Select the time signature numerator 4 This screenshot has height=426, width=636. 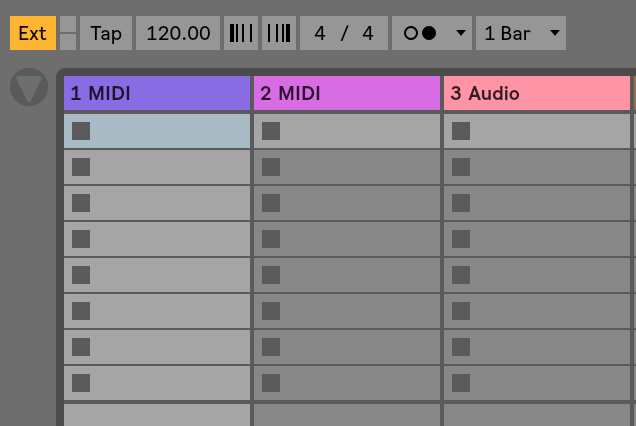[x=320, y=33]
